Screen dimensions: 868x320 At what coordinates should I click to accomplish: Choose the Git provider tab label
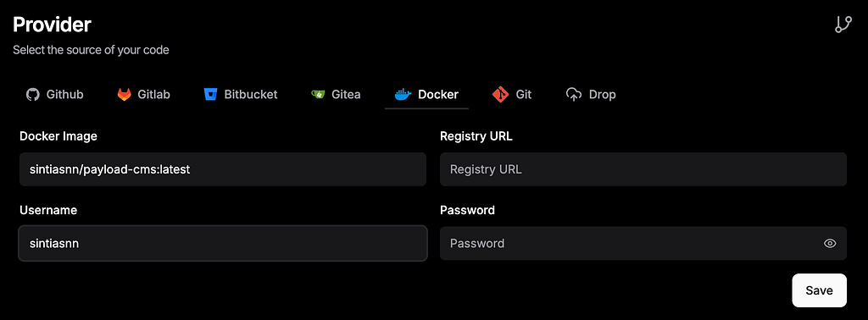tap(524, 95)
